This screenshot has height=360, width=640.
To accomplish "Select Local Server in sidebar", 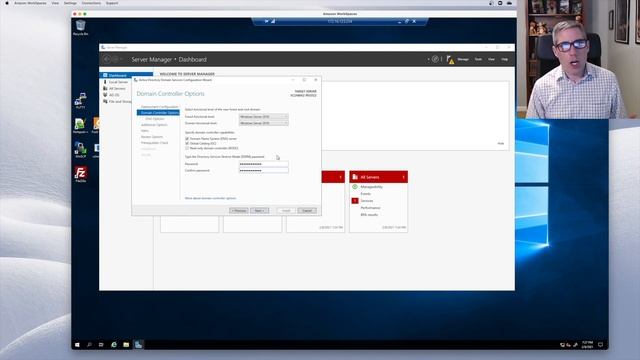I will coord(118,82).
